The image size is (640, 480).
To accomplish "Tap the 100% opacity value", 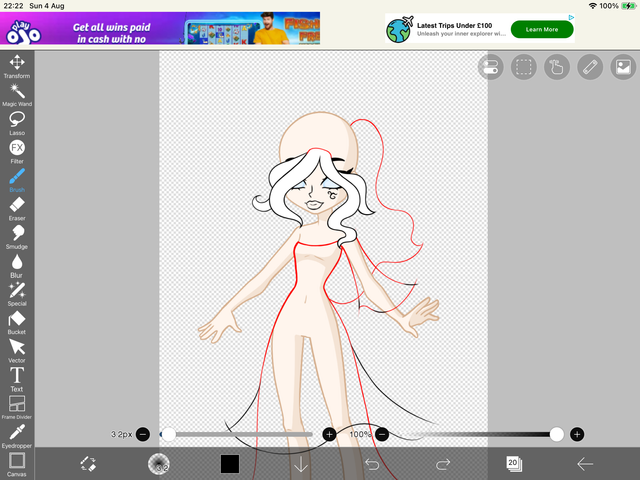I will tap(360, 434).
